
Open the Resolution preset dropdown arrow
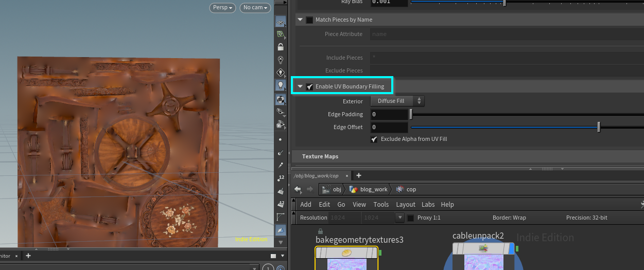399,218
